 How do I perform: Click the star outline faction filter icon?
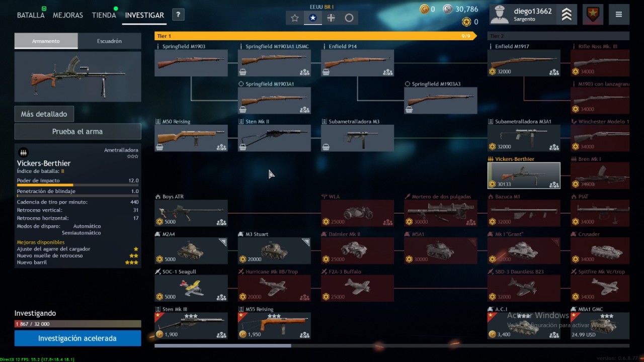295,18
